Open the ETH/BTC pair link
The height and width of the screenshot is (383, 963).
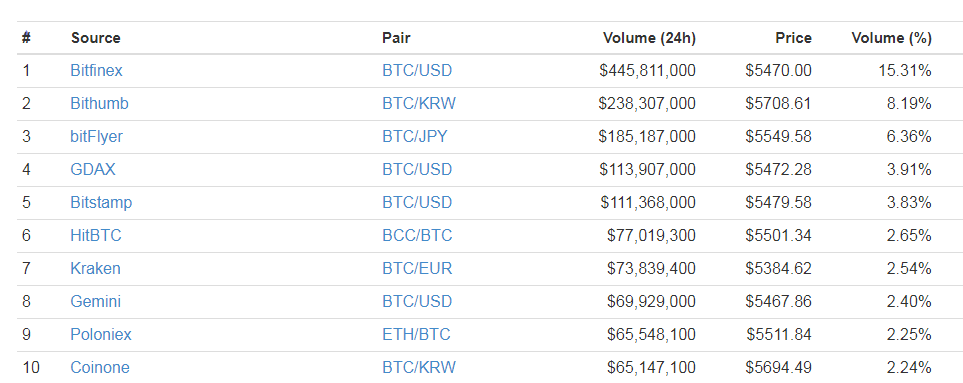coord(416,335)
